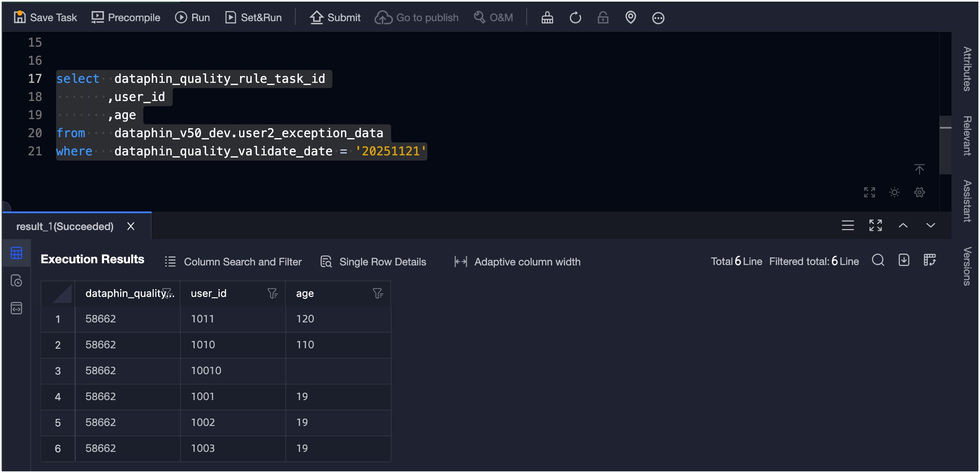Submit the task
980x473 pixels.
335,18
